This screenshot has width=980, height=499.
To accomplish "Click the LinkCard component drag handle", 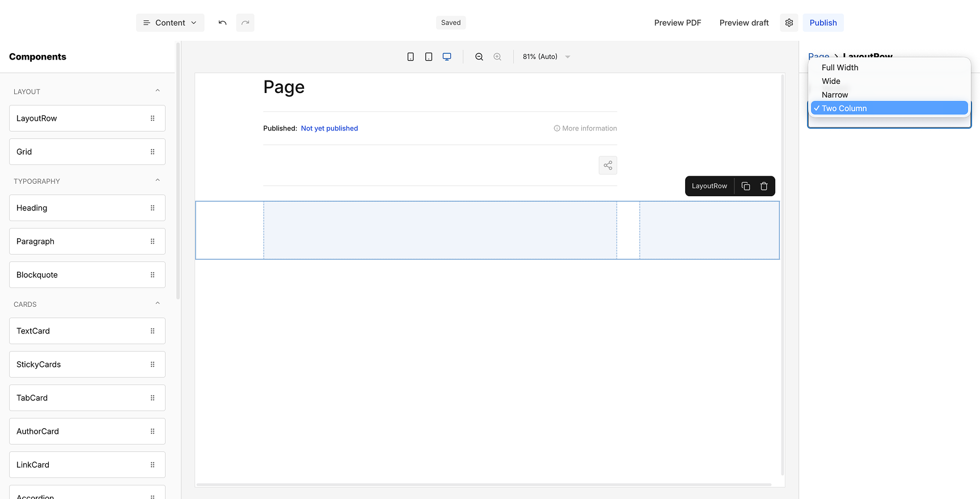I will [x=153, y=465].
